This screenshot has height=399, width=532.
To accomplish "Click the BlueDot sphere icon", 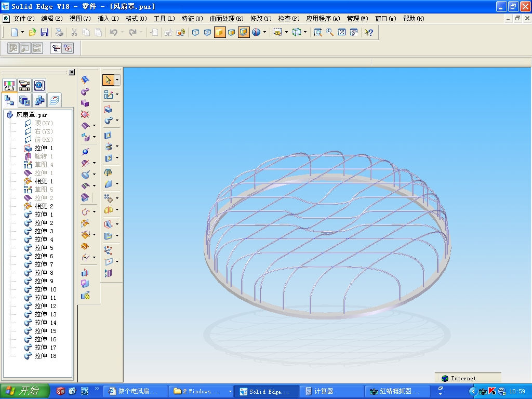I will pos(85,152).
